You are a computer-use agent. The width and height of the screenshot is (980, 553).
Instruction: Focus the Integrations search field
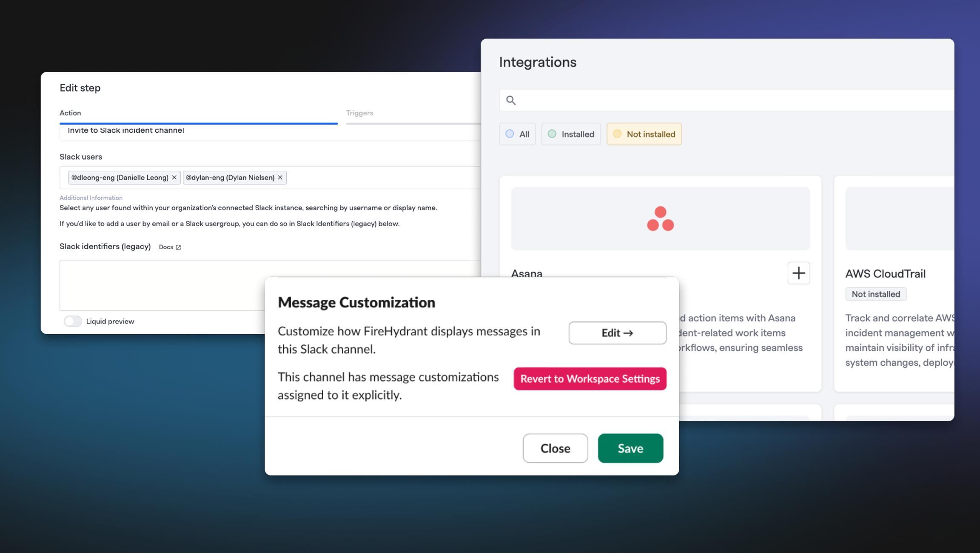click(x=726, y=100)
